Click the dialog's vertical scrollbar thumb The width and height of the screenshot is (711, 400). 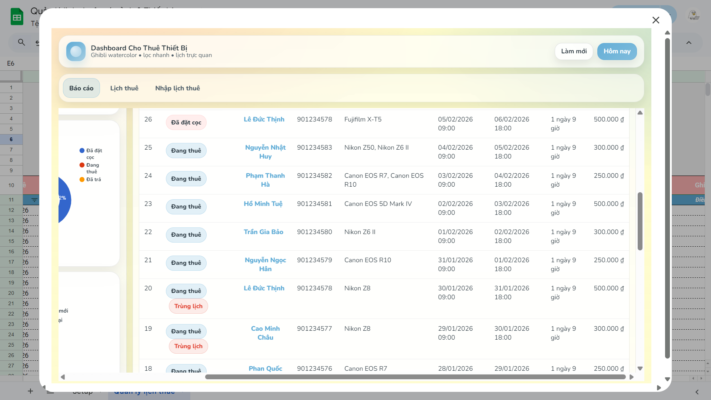click(640, 220)
